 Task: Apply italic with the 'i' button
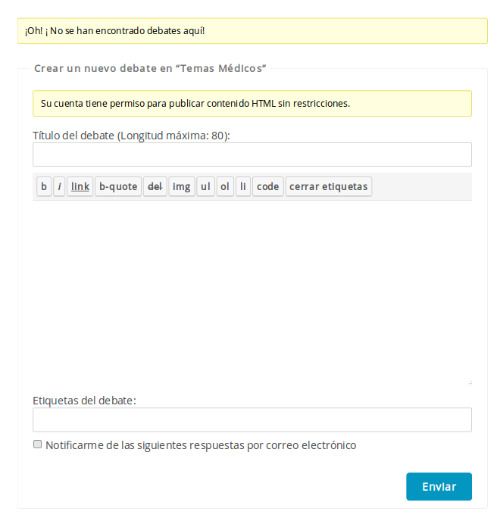(x=59, y=186)
